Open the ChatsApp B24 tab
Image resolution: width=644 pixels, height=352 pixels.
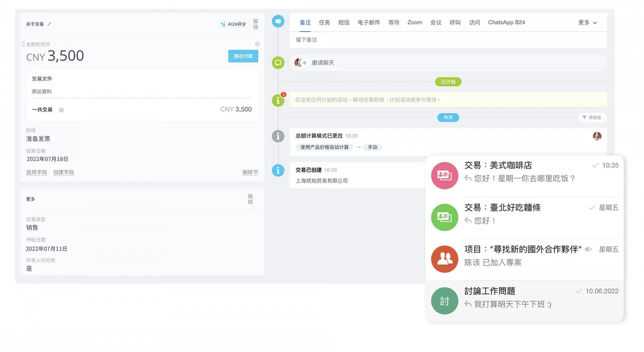click(x=507, y=23)
